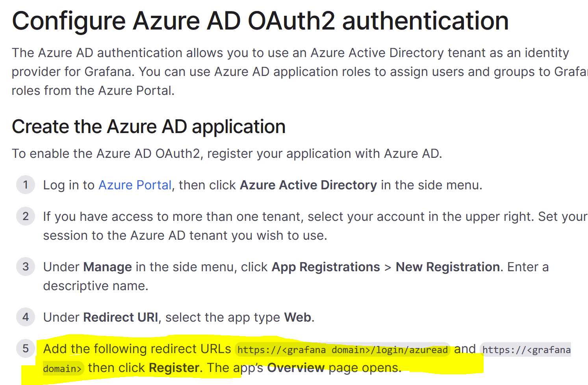Image resolution: width=588 pixels, height=385 pixels.
Task: Select the step 4 number badge
Action: 25,317
